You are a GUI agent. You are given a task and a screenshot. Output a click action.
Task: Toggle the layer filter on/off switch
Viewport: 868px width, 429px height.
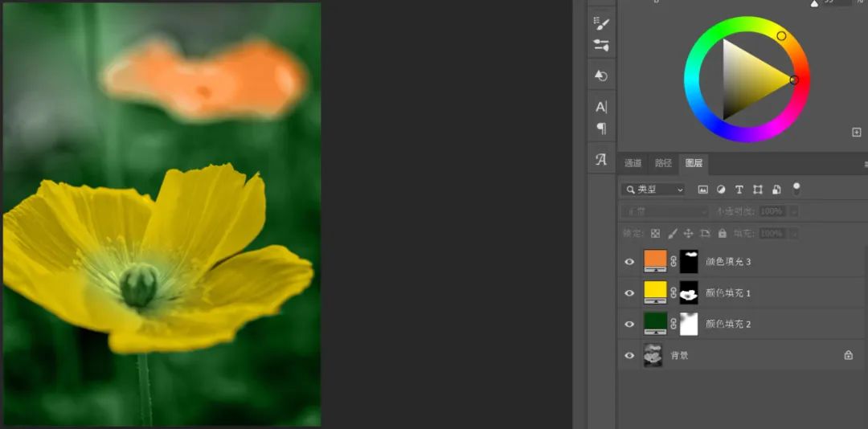coord(796,189)
